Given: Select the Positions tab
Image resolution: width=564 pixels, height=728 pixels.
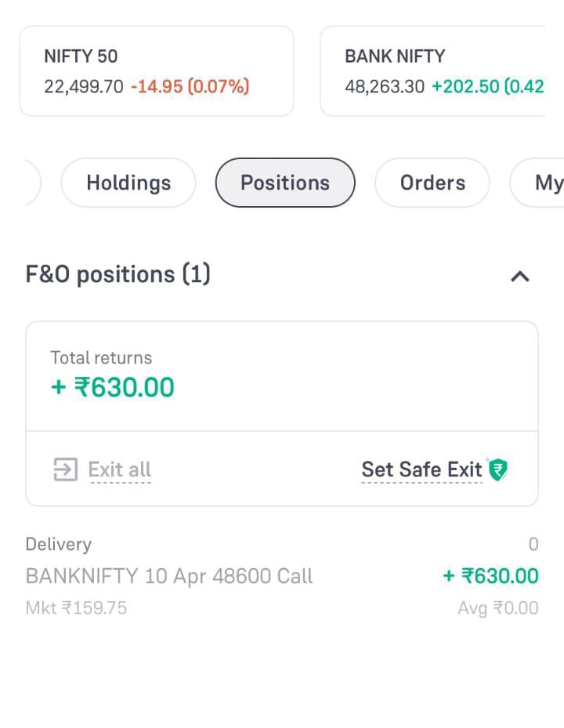Looking at the screenshot, I should tap(285, 183).
